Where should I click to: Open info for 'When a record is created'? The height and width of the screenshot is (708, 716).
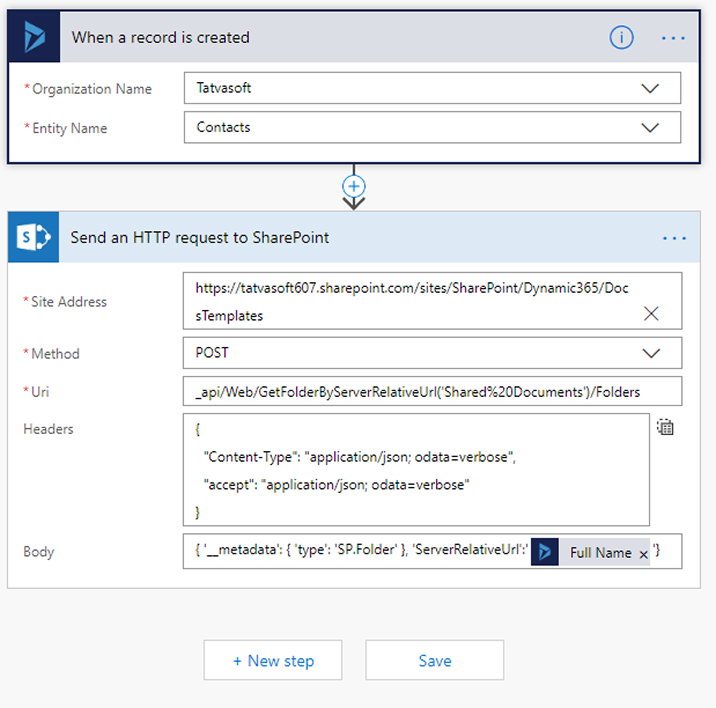click(621, 37)
